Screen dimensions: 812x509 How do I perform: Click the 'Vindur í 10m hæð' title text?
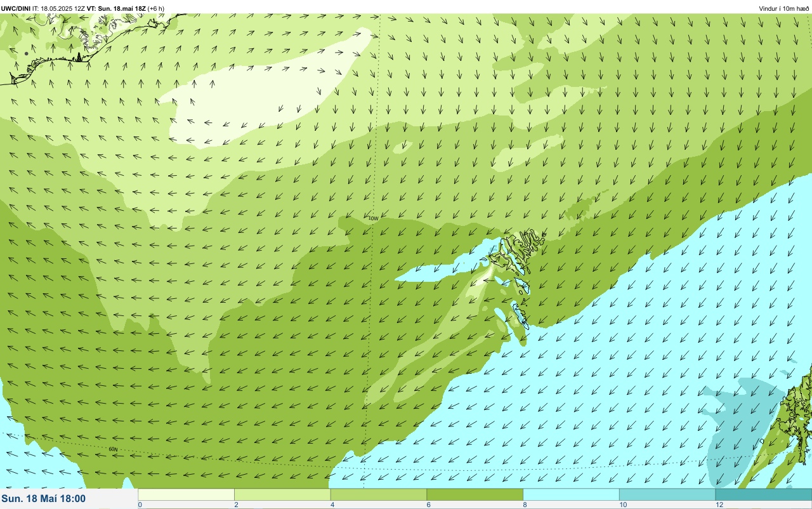(784, 8)
